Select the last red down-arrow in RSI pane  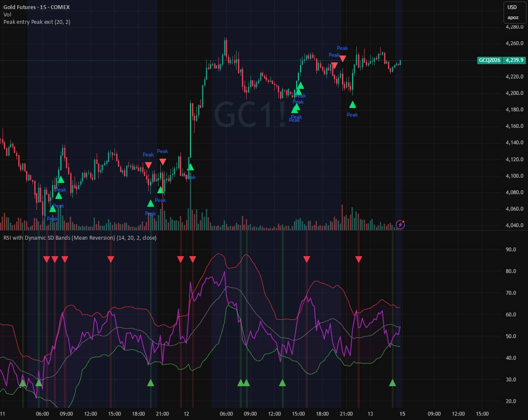pyautogui.click(x=359, y=259)
